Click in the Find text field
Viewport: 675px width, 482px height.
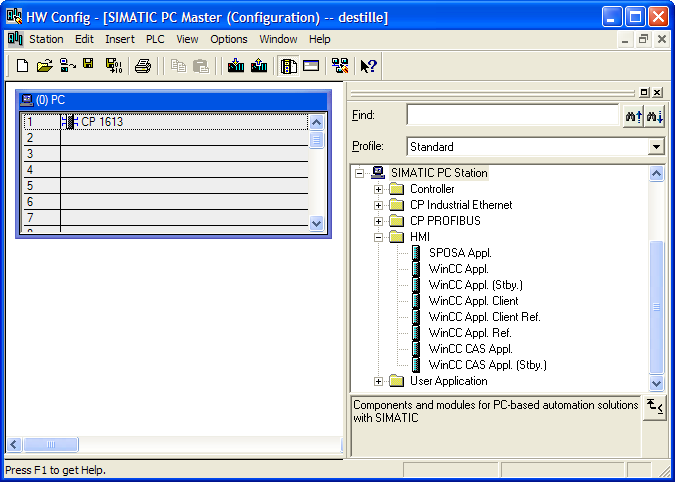(512, 115)
